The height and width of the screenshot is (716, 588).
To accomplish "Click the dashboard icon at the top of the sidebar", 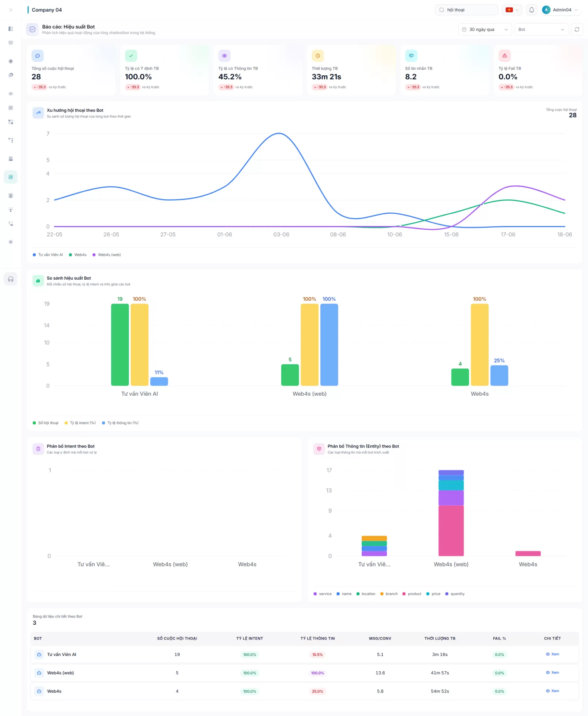I will 11,29.
